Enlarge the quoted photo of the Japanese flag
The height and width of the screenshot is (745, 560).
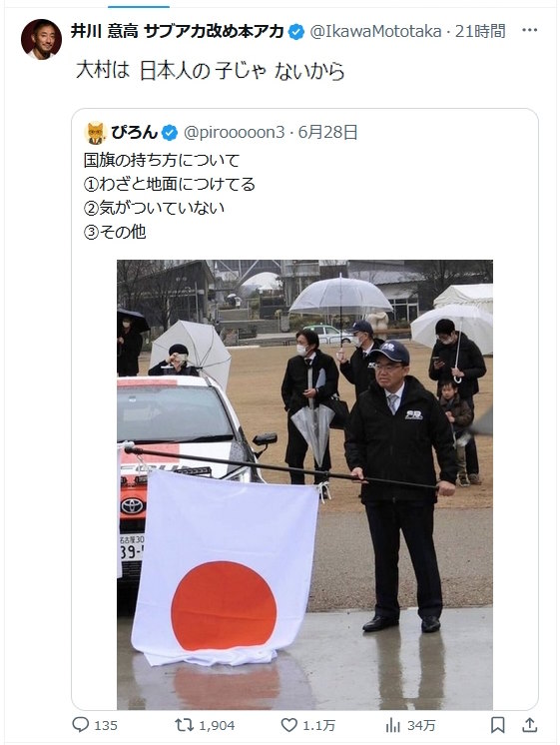point(304,484)
